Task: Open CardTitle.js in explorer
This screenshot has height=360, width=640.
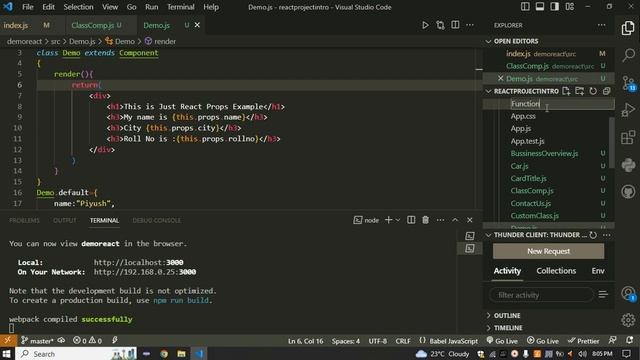Action: pos(528,178)
